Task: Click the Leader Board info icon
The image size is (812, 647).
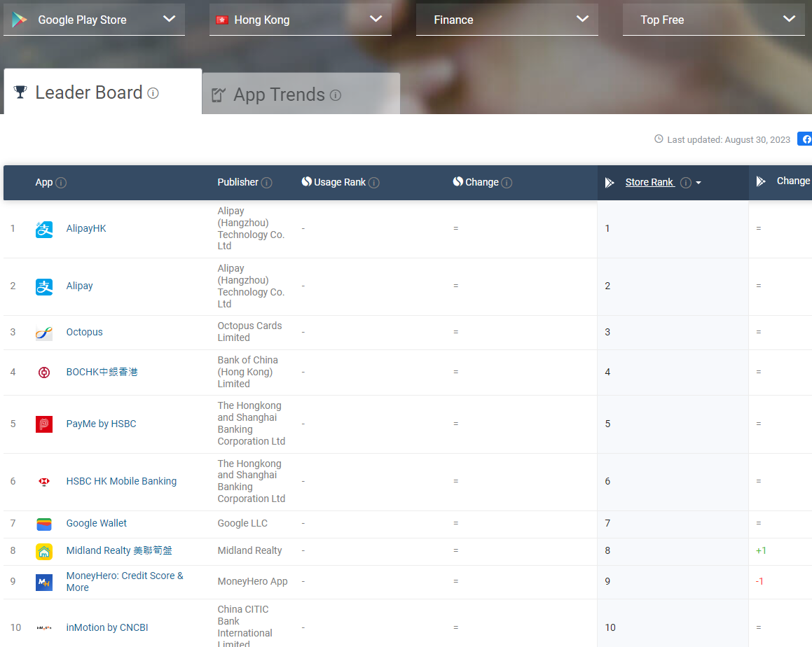Action: pos(153,93)
